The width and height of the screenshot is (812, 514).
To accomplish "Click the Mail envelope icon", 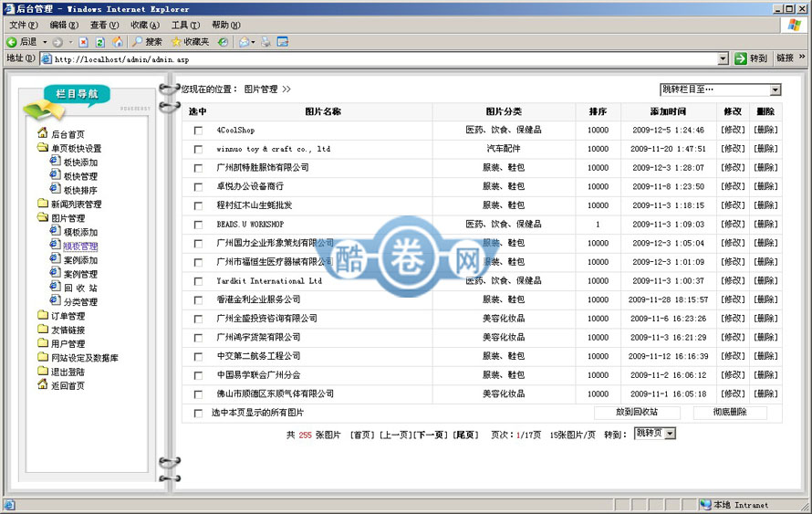I will point(244,42).
